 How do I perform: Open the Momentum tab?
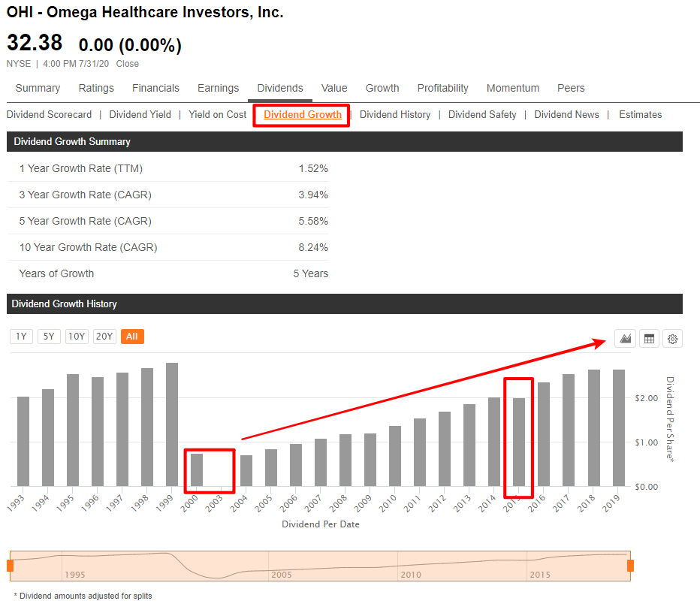click(x=513, y=88)
